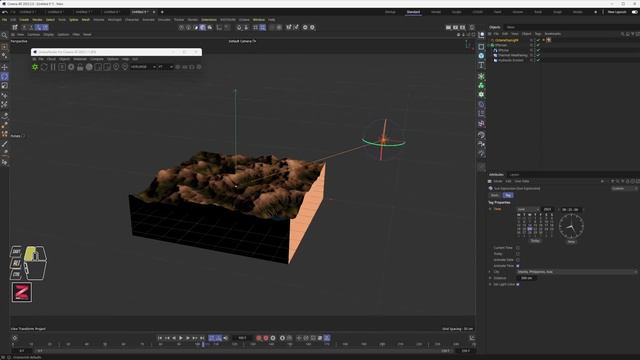
Task: Select the Scale tool in left toolbar
Action: [4, 86]
